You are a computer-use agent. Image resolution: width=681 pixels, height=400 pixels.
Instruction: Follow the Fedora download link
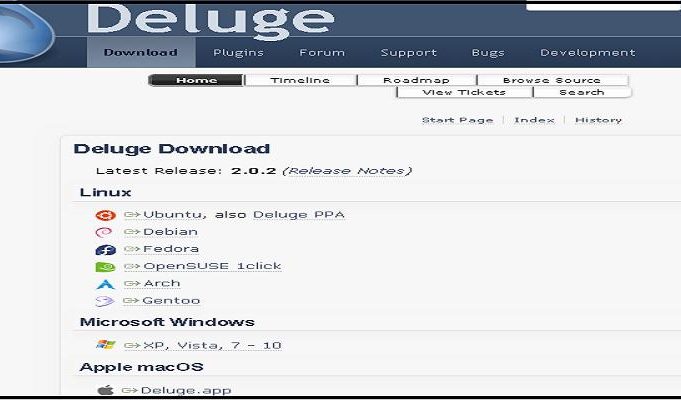coord(161,249)
